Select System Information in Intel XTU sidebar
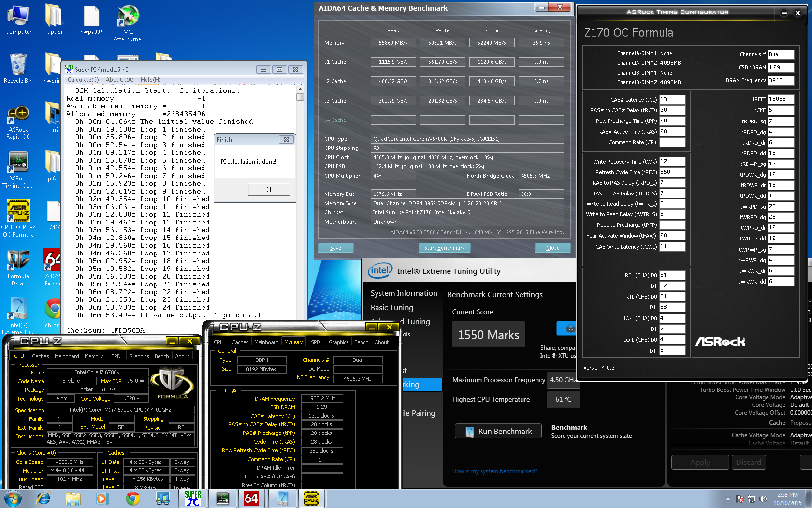Screen dimensions: 812x508 pyautogui.click(x=404, y=293)
